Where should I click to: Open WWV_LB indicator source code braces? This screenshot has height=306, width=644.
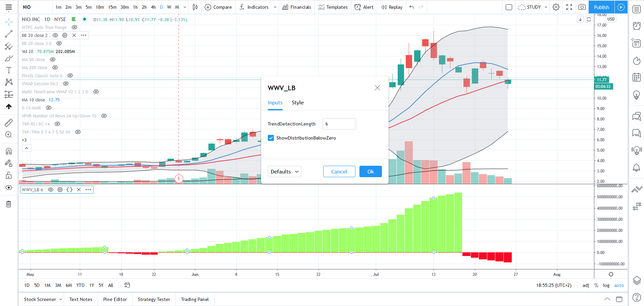tap(69, 190)
